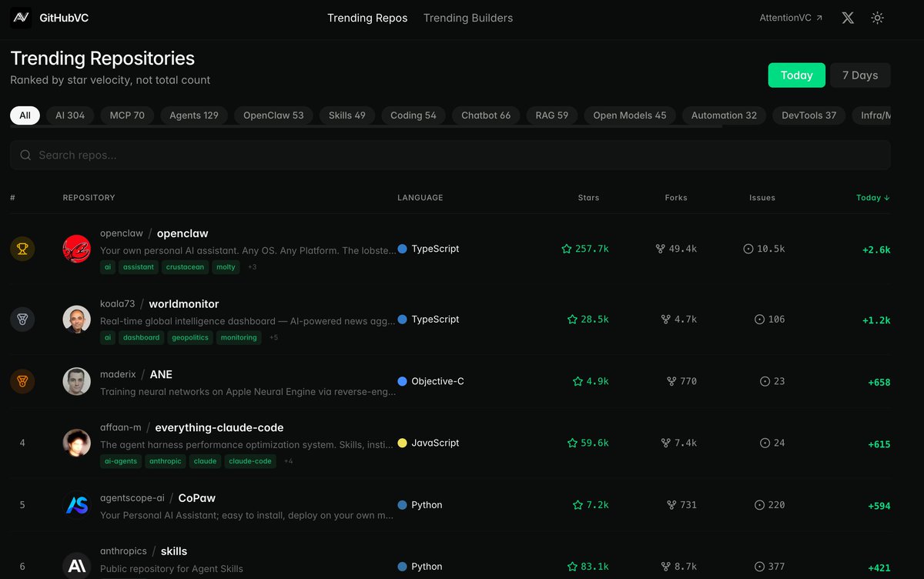Toggle light theme with sun icon
The height and width of the screenshot is (579, 924).
877,18
